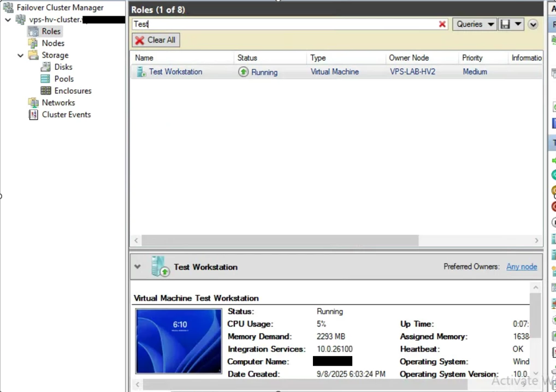Click the Disks icon under Storage
556x392 pixels.
pyautogui.click(x=46, y=67)
